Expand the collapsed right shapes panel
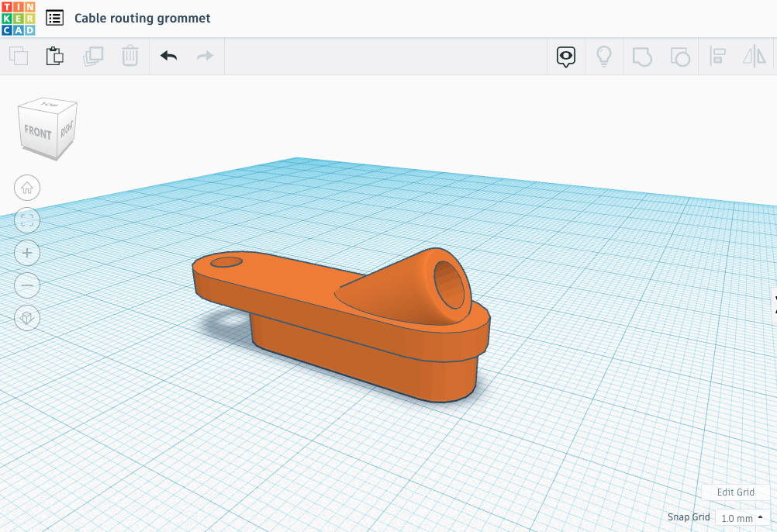Screen dimensions: 777x532 point(773,303)
